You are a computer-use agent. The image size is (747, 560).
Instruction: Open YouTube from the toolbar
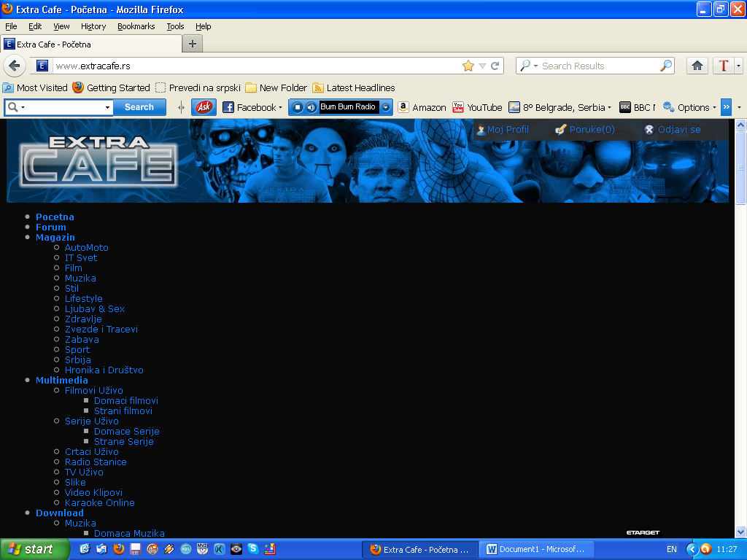(477, 107)
